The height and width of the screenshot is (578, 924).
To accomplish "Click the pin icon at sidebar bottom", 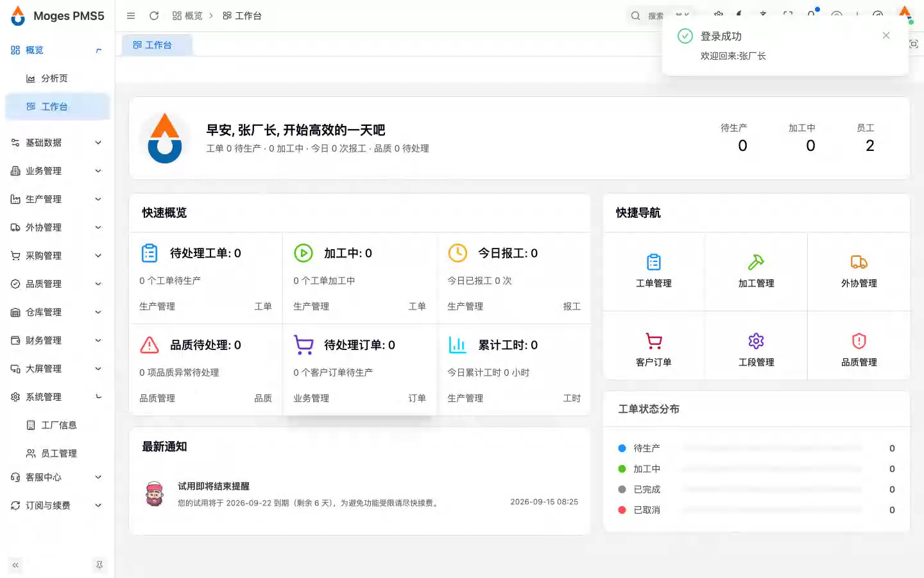I will coord(99,565).
